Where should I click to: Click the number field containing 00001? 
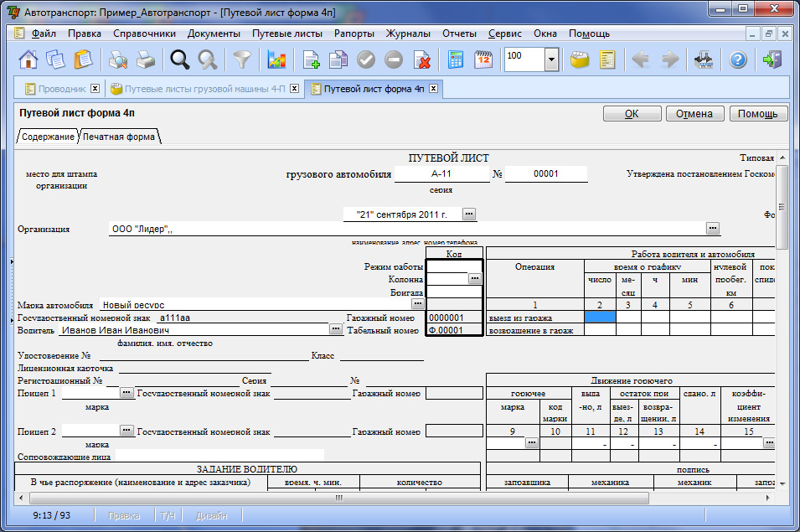[546, 174]
